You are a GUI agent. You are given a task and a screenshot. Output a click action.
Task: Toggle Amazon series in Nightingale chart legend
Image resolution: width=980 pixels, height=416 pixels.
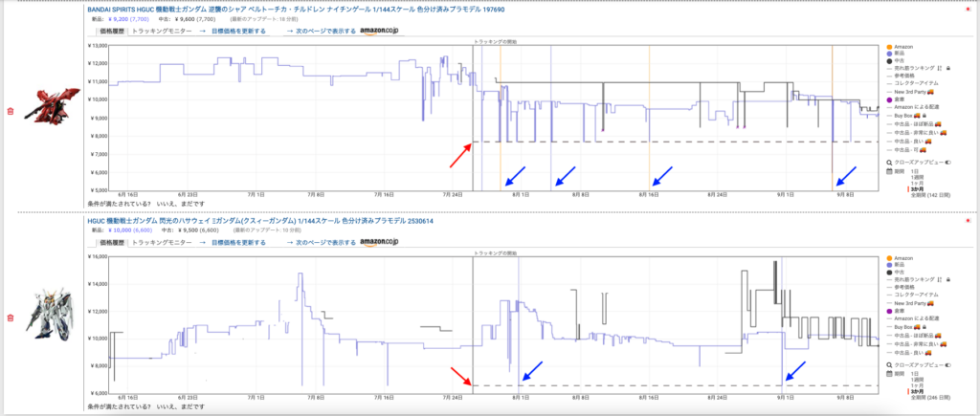[900, 47]
